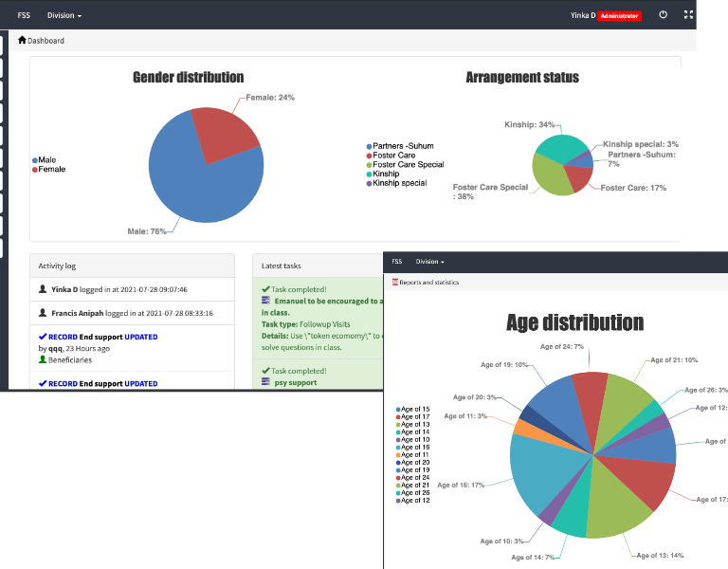The image size is (728, 569).
Task: Click the 'Age of 10: 3%' label
Action: coord(501,541)
